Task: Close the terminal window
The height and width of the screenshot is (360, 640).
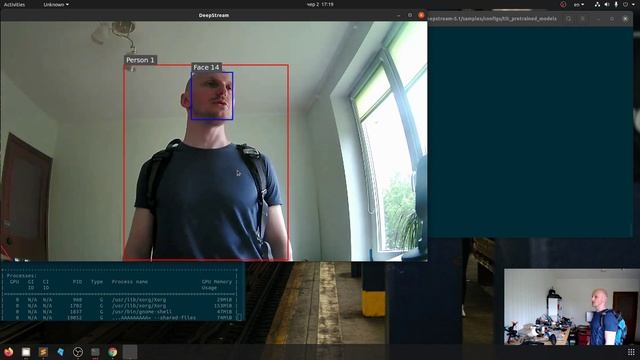Action: click(625, 19)
